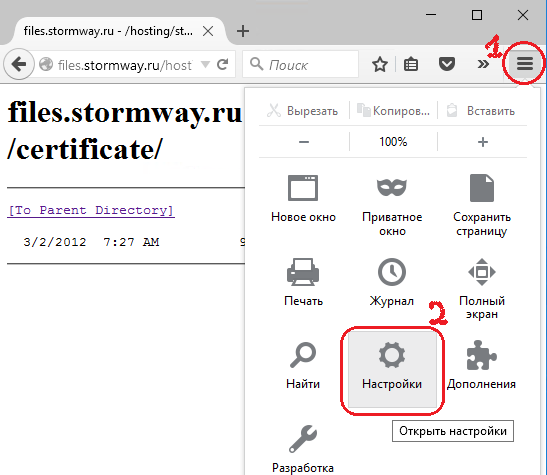Choose Вырезать in the menu
Image resolution: width=547 pixels, height=475 pixels.
(303, 111)
